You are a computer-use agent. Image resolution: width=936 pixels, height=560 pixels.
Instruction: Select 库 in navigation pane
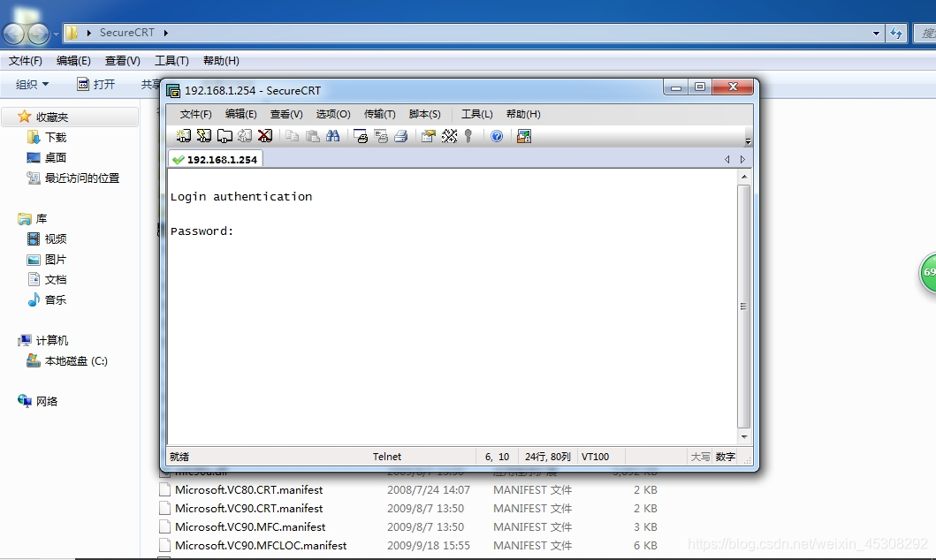point(33,219)
